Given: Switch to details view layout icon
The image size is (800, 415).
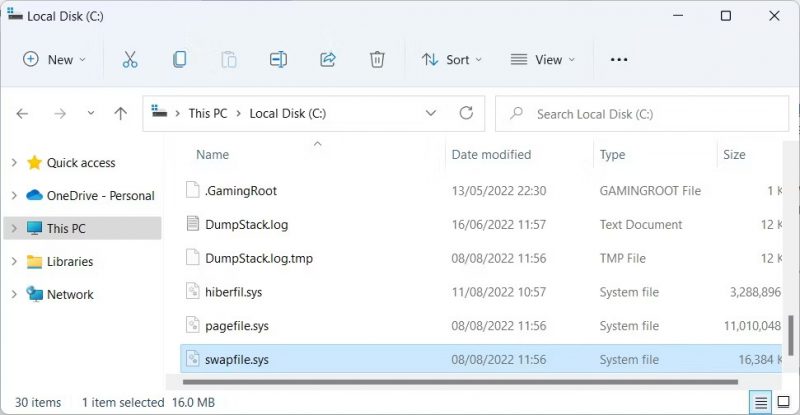Looking at the screenshot, I should pos(762,402).
